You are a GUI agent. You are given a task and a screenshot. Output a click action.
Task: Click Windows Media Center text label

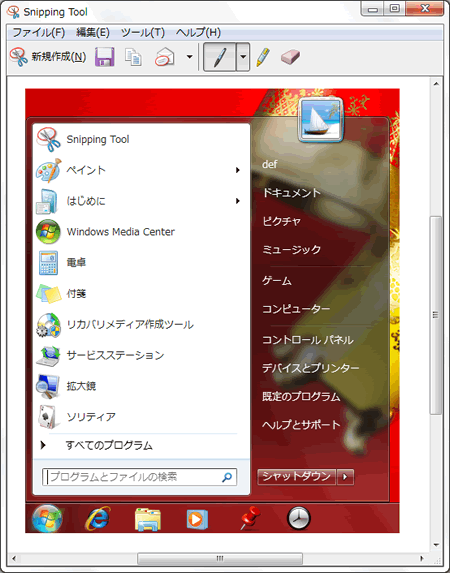[121, 232]
